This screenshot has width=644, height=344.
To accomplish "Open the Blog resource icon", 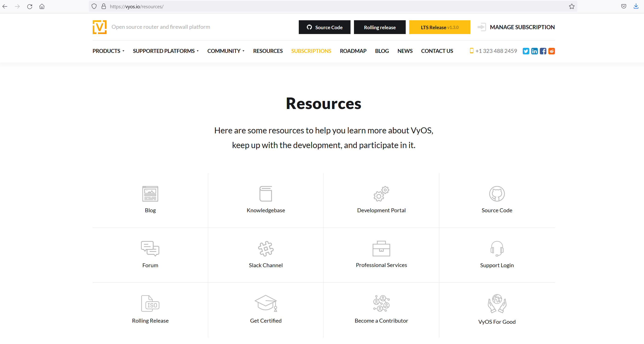I will coord(150,194).
